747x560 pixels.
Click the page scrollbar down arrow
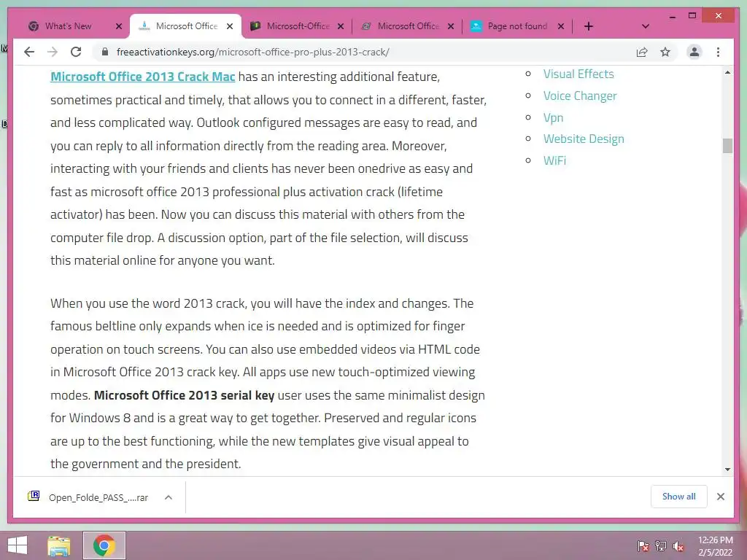coord(727,470)
